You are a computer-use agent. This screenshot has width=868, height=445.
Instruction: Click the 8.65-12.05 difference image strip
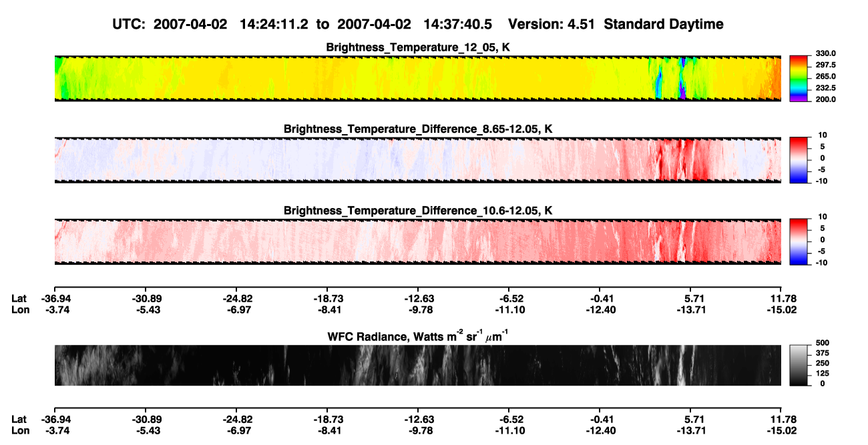418,159
